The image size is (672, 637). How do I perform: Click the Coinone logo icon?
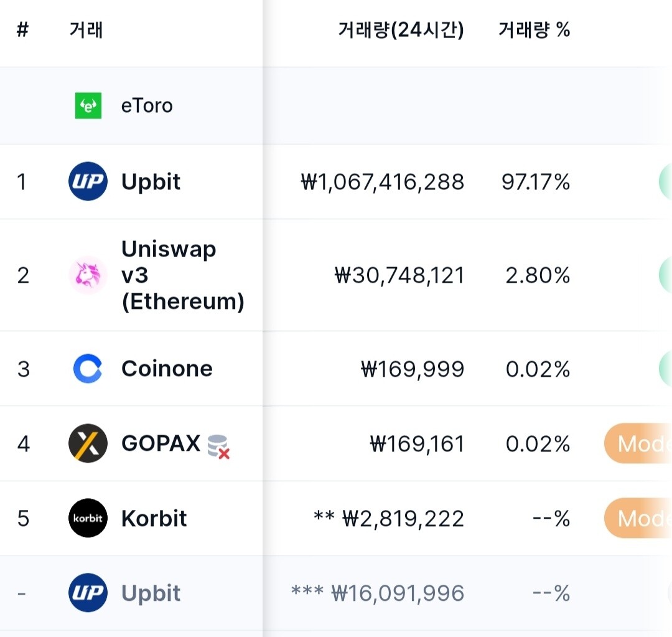(x=88, y=369)
